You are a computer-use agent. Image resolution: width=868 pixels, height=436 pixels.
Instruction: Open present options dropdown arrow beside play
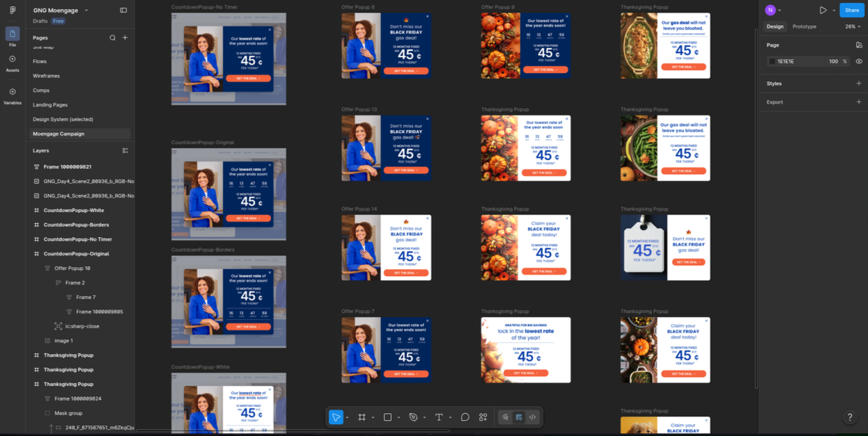click(834, 10)
